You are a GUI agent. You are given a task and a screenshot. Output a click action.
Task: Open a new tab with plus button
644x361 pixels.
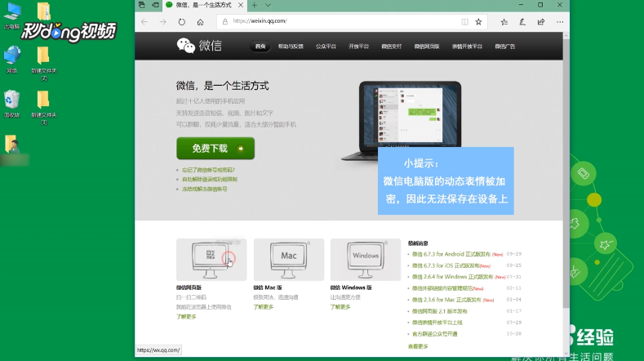255,5
